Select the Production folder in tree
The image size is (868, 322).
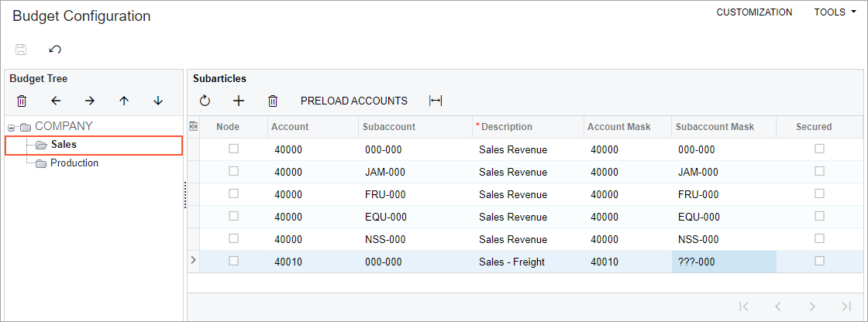point(74,163)
